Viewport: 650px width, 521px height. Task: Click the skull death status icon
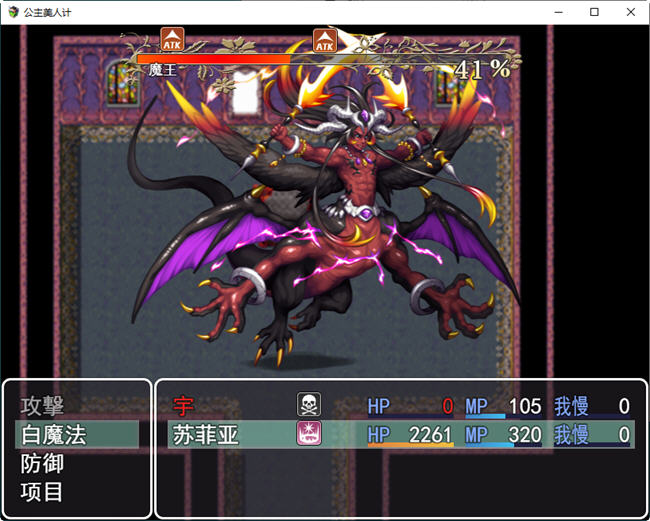(x=308, y=405)
